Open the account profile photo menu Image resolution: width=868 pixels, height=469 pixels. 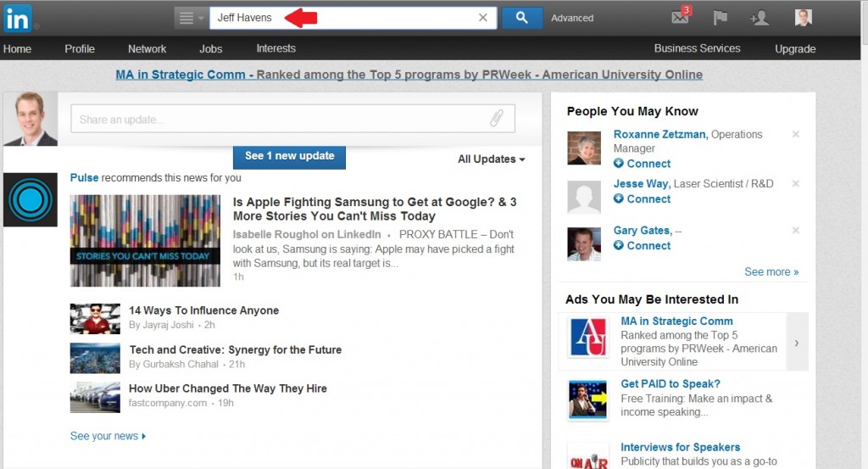click(x=803, y=18)
